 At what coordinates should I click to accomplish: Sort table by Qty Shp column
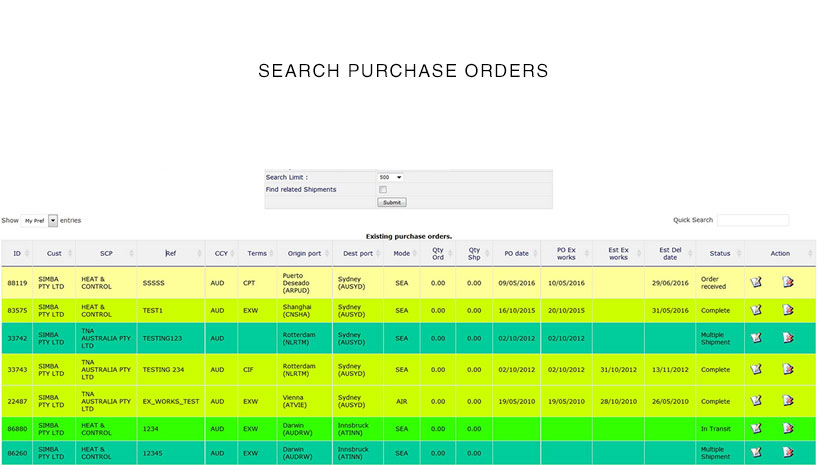tap(474, 253)
